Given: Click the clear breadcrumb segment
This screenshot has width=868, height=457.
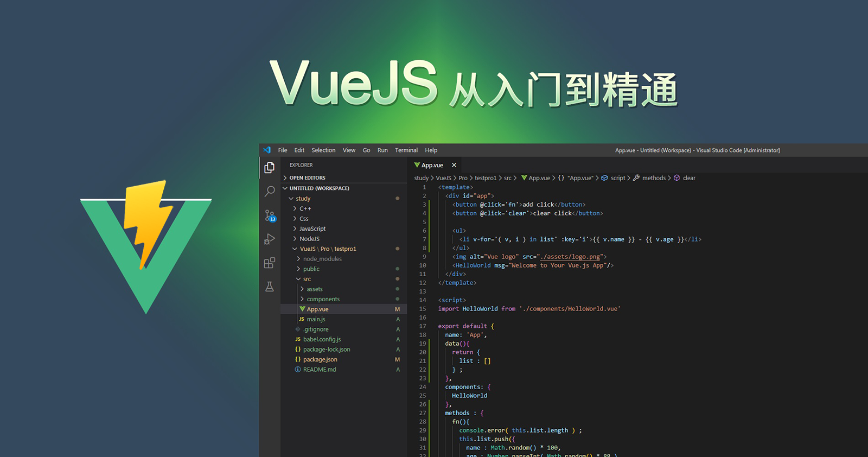Looking at the screenshot, I should tap(689, 178).
